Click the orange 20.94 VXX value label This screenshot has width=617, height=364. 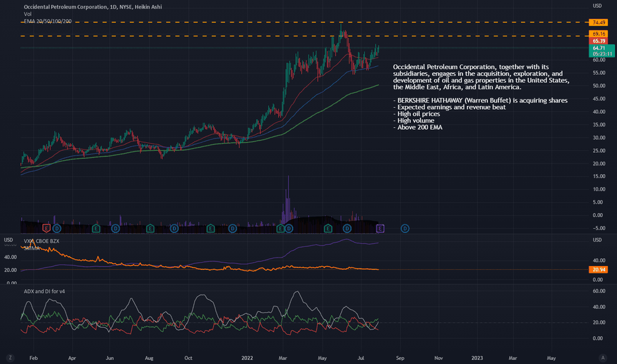click(x=598, y=269)
